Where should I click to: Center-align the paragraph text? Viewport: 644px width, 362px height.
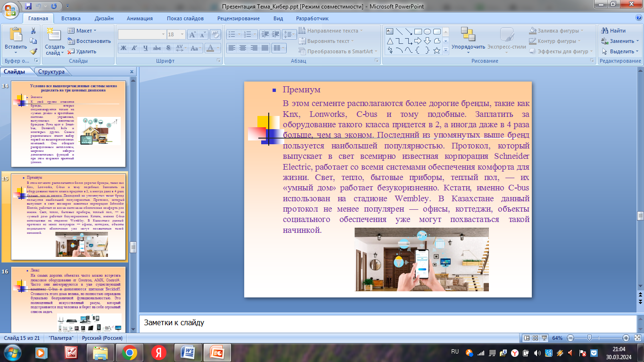(x=243, y=48)
